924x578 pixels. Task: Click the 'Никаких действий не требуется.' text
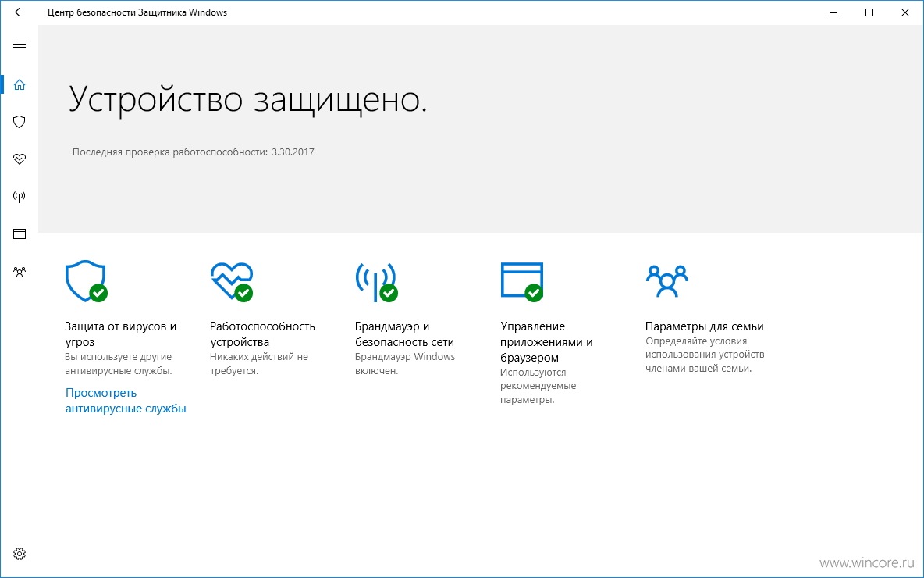[x=259, y=364]
